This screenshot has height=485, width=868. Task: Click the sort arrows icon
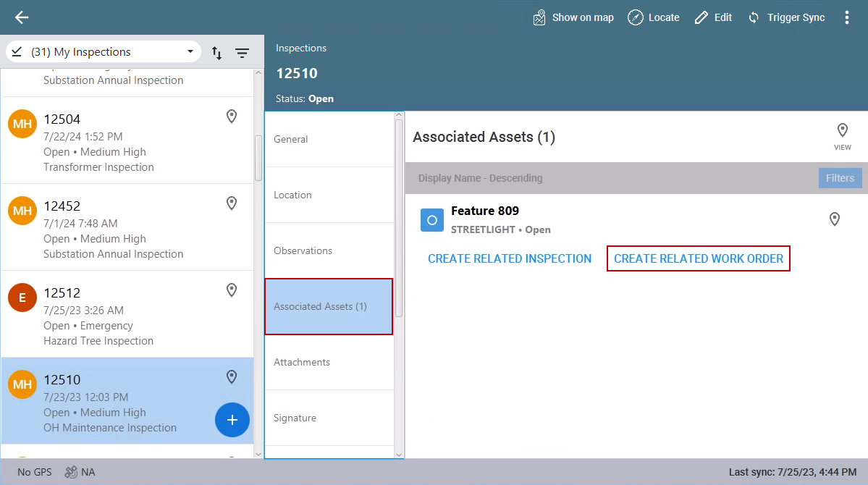[216, 53]
